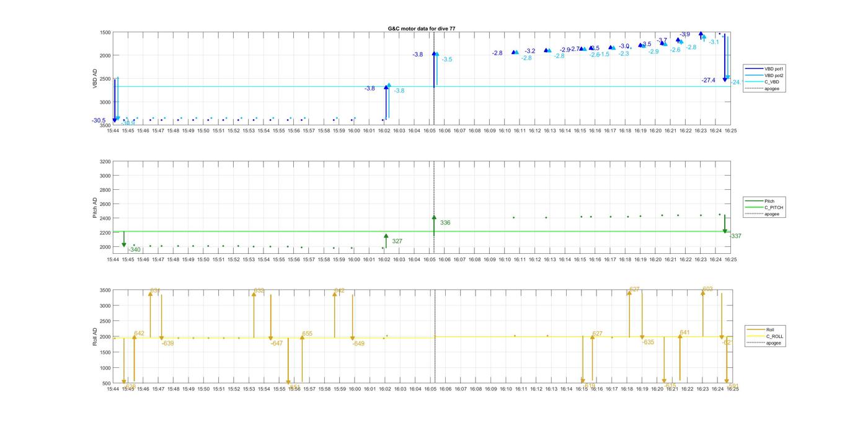Click the '655' value in the Roll plot
Viewport: 868px width, 430px height.
click(308, 334)
